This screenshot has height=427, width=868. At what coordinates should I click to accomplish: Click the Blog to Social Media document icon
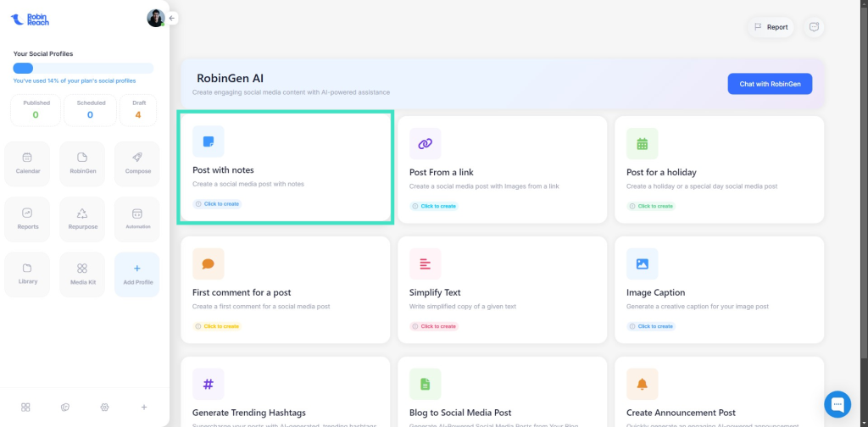(x=426, y=384)
